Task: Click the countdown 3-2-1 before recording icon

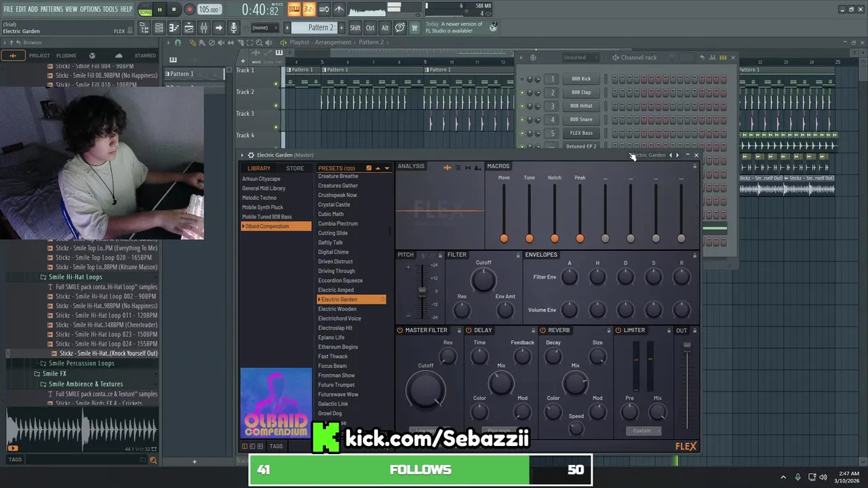Action: tap(309, 9)
